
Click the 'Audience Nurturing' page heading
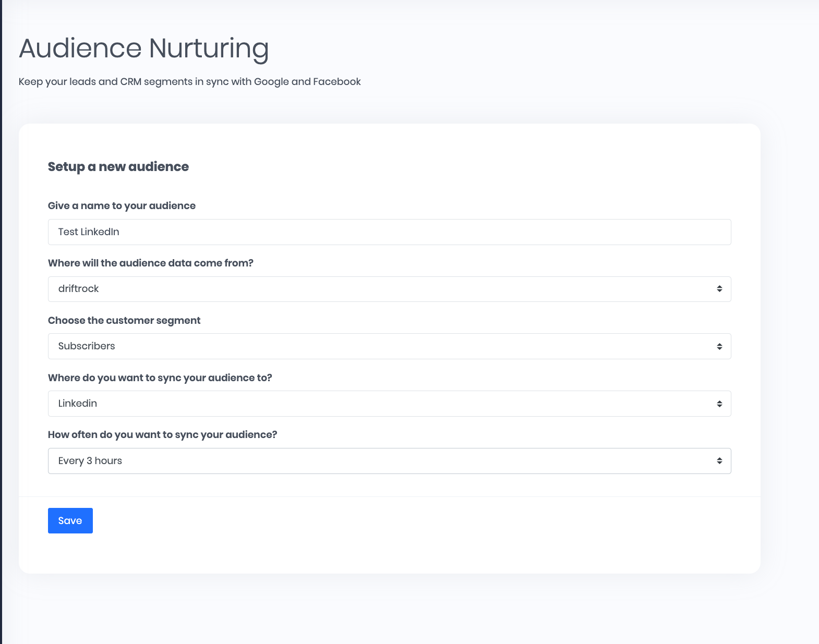coord(143,48)
